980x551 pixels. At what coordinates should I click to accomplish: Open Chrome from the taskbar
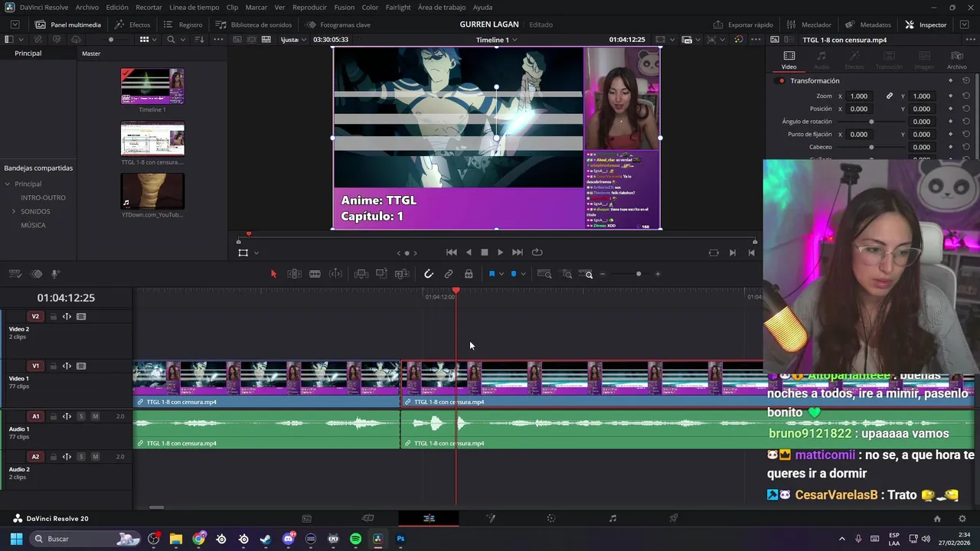click(199, 539)
